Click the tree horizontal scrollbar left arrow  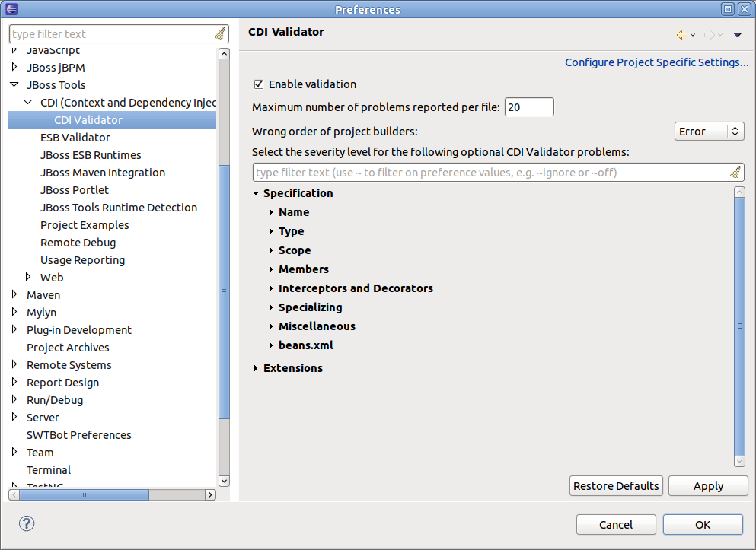[14, 494]
